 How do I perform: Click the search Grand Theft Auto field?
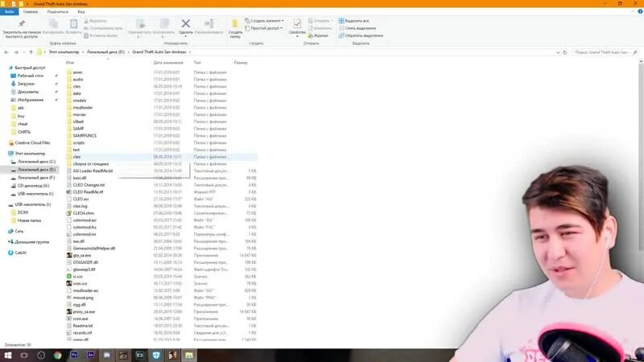tap(605, 52)
